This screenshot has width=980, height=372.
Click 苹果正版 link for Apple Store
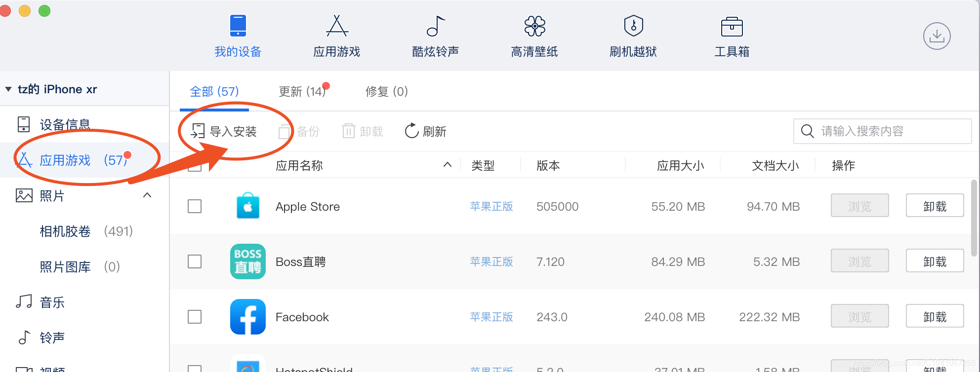(x=491, y=206)
